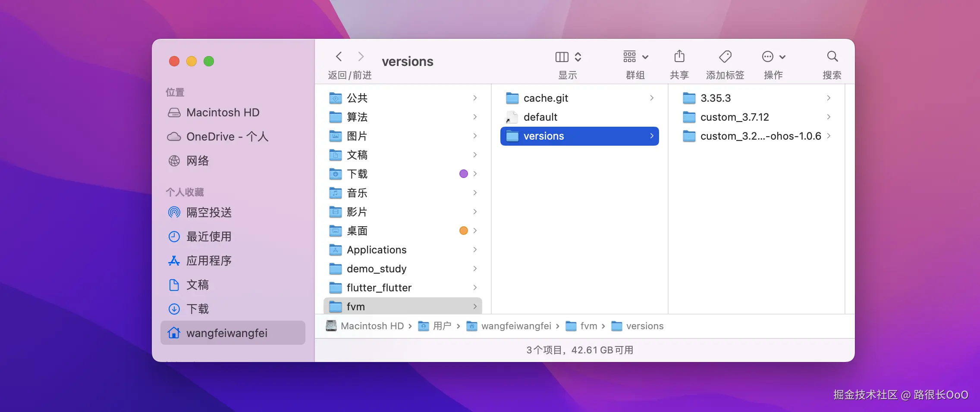Select the 文稿 folder in the column list
The width and height of the screenshot is (980, 412).
click(x=403, y=155)
